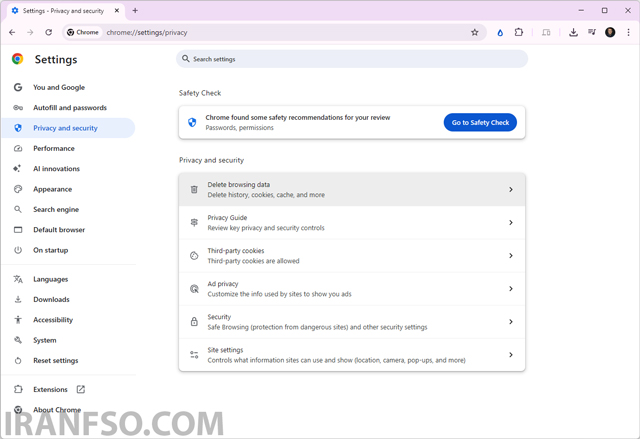The width and height of the screenshot is (640, 439).
Task: Go to Downloads settings in sidebar
Action: tap(69, 299)
